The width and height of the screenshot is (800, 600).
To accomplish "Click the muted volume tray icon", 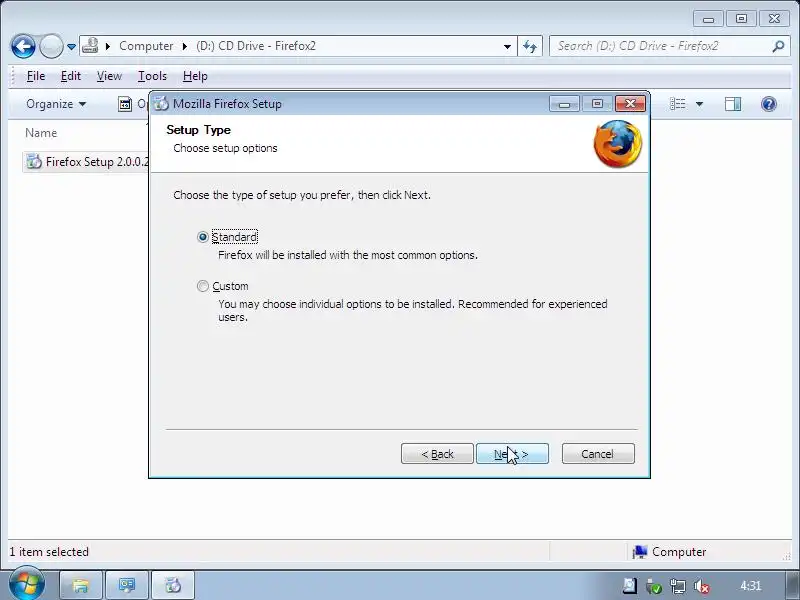I will click(702, 587).
